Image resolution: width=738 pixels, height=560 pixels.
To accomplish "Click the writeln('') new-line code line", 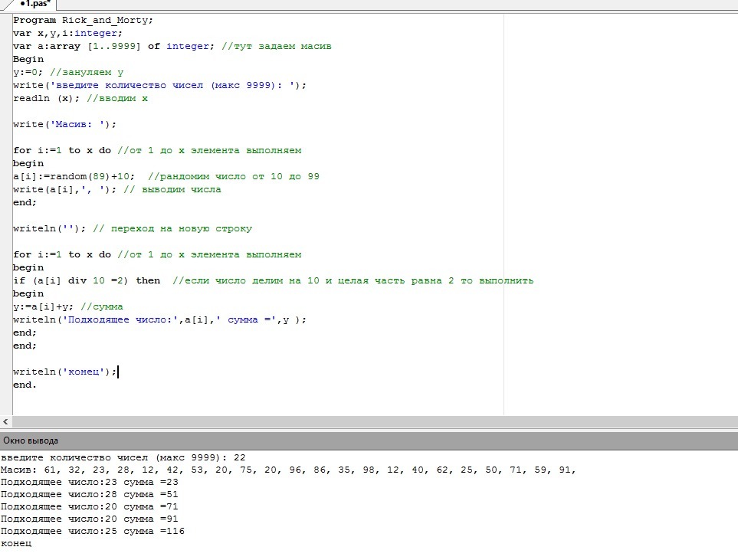I will pyautogui.click(x=133, y=229).
